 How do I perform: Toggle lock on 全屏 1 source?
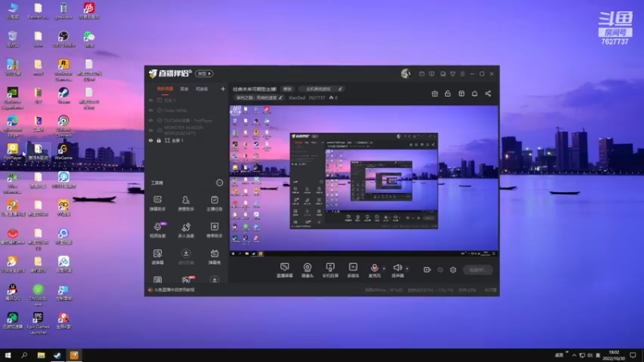tap(159, 140)
